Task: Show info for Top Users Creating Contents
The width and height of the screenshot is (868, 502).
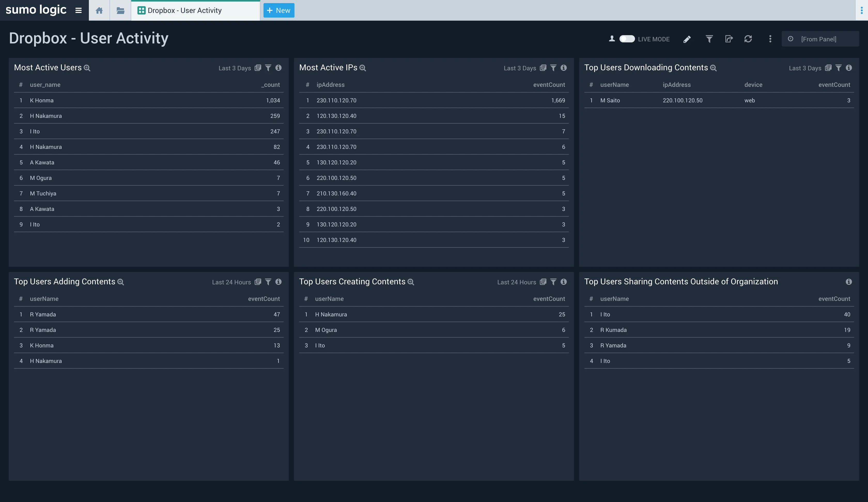Action: point(563,282)
